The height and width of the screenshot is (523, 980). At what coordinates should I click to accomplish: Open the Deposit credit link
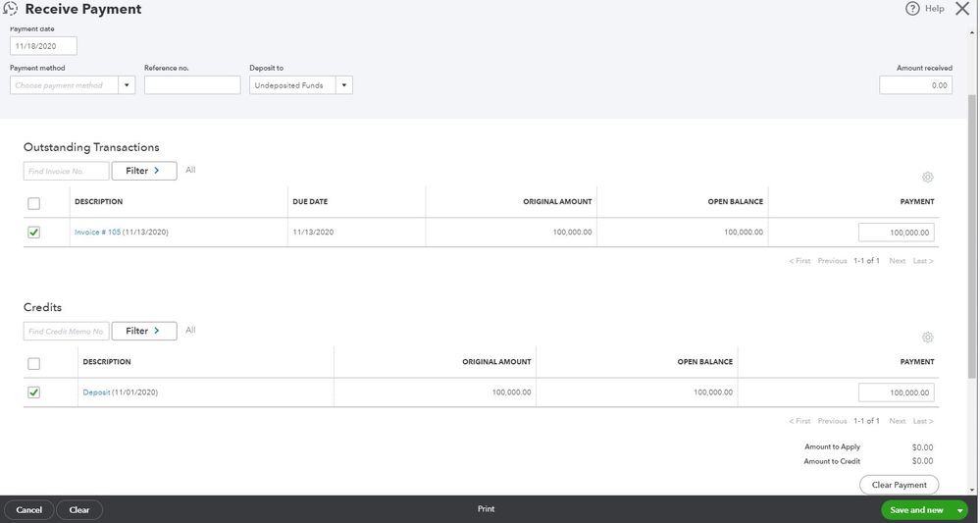[97, 392]
